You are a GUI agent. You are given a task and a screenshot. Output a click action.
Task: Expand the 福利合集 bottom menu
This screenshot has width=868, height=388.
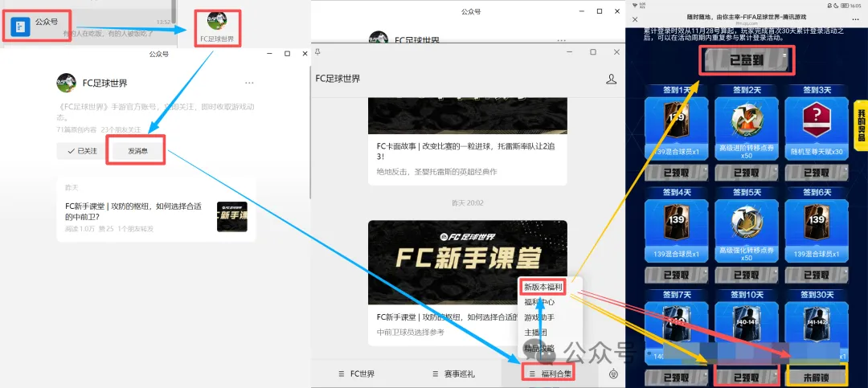point(550,374)
